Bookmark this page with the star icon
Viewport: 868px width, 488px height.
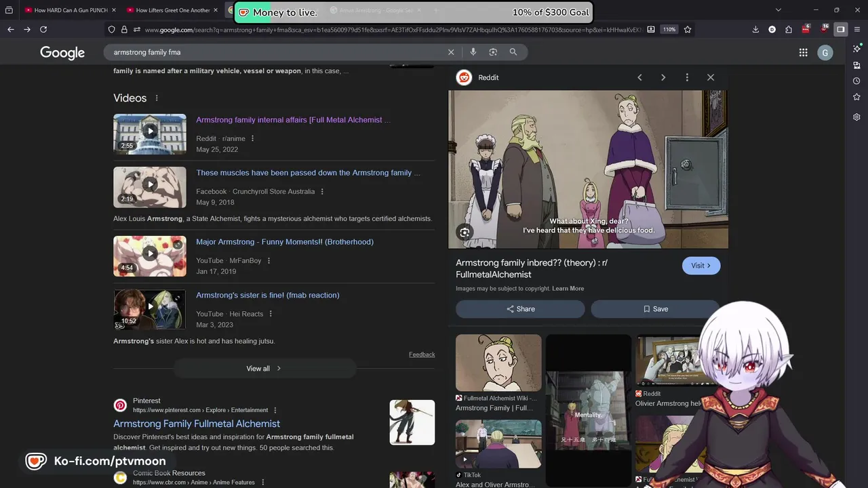(x=688, y=29)
